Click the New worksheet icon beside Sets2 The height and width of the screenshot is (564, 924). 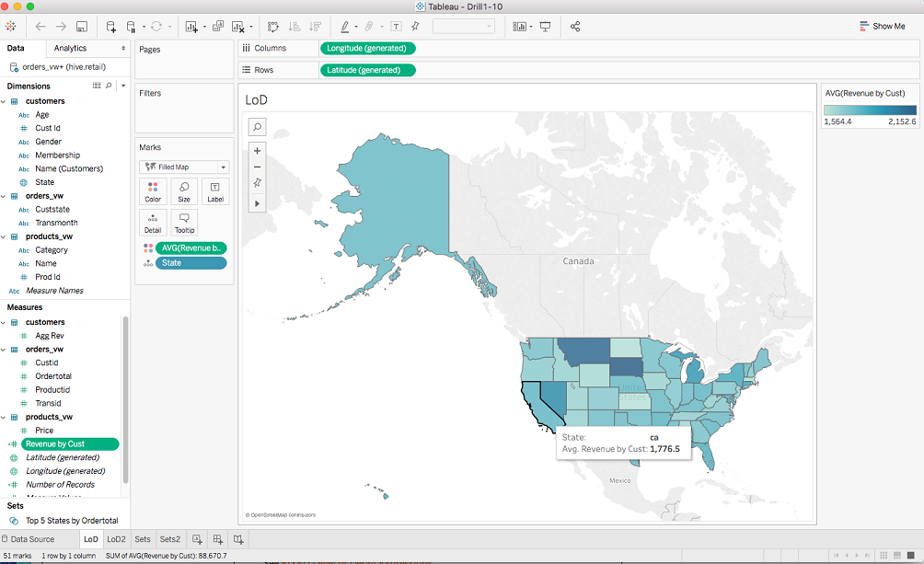point(197,539)
